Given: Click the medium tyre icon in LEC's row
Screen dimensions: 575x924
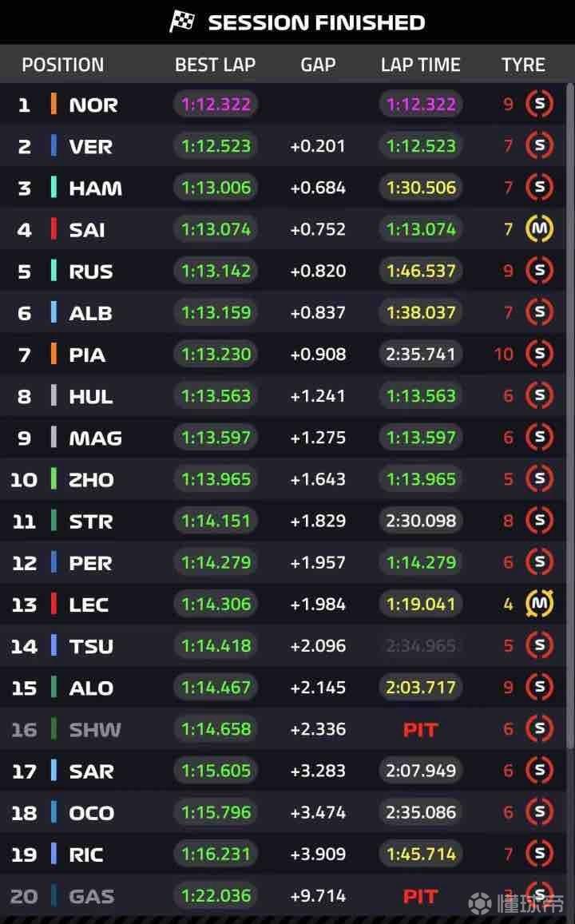Looking at the screenshot, I should (x=539, y=605).
